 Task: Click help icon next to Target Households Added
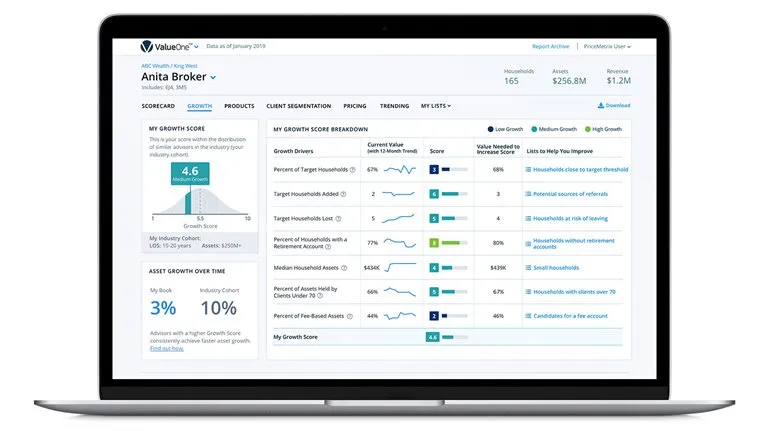point(343,194)
